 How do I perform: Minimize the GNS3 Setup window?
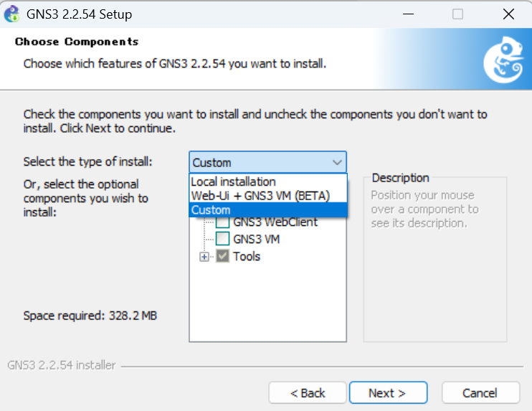point(408,14)
